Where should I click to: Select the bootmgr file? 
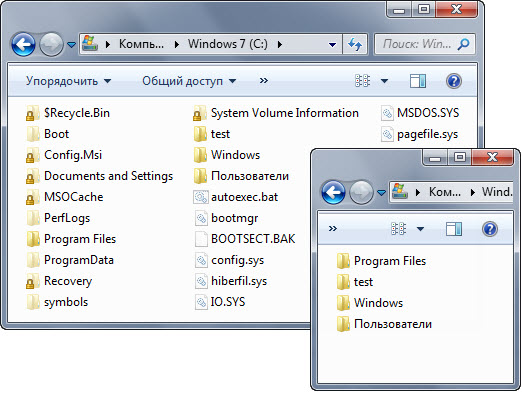pos(226,218)
